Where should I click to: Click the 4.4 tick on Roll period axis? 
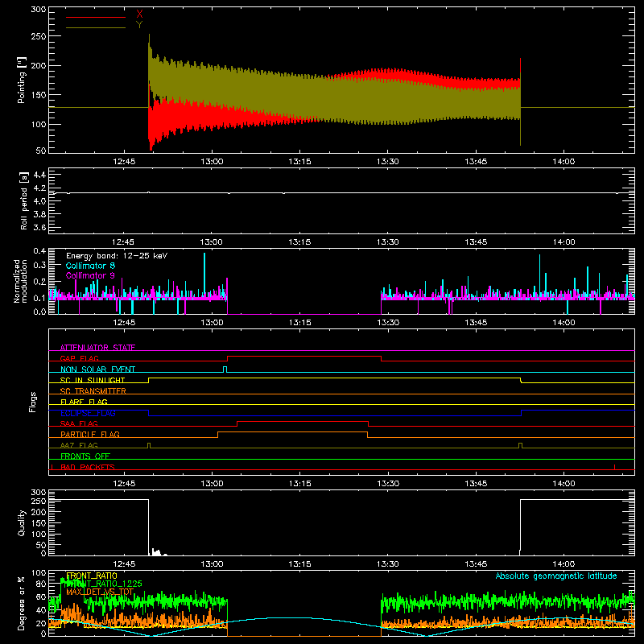[39, 175]
